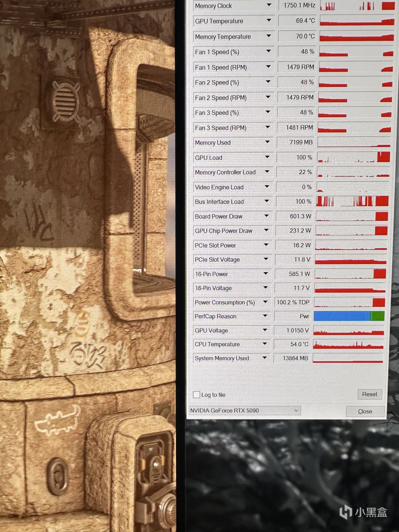Expand the Fan 3 Speed (%) menu

coord(268,112)
